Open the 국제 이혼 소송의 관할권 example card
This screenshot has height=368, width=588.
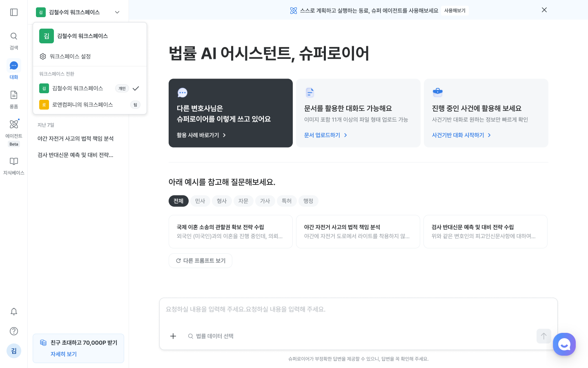(x=231, y=232)
